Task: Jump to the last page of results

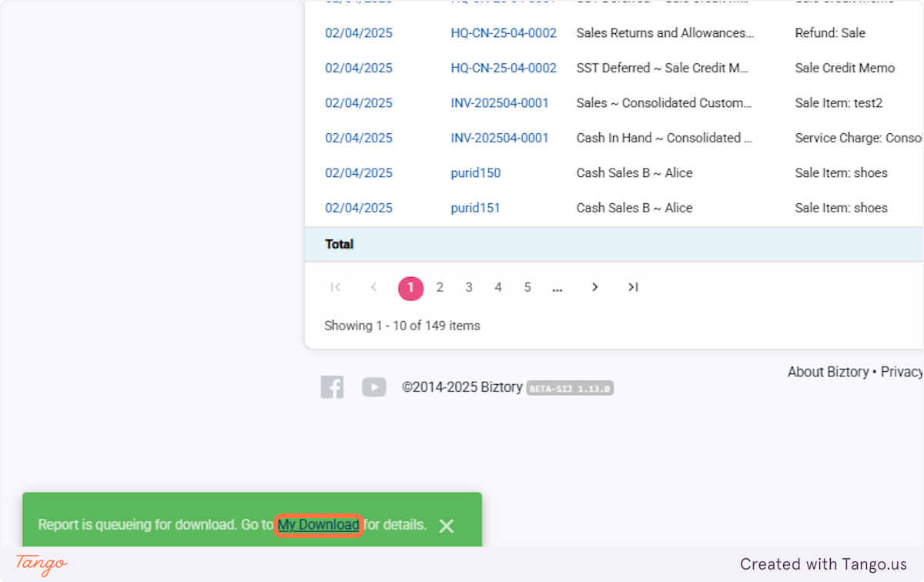Action: pyautogui.click(x=633, y=287)
